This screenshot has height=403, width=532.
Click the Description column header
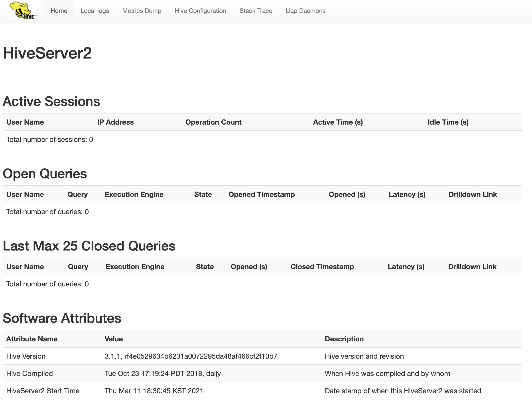(344, 339)
